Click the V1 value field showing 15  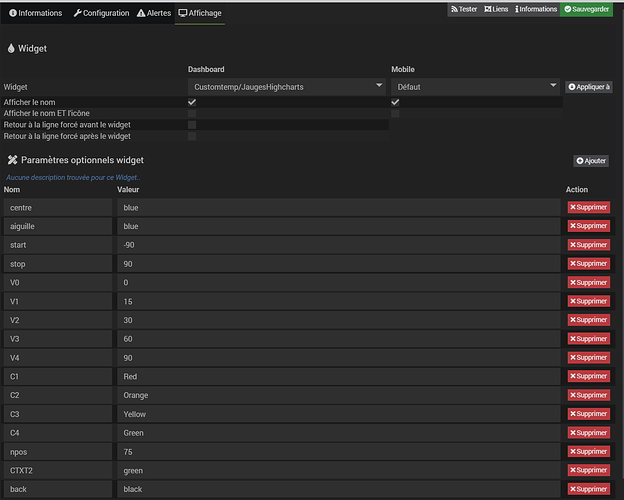pos(339,301)
